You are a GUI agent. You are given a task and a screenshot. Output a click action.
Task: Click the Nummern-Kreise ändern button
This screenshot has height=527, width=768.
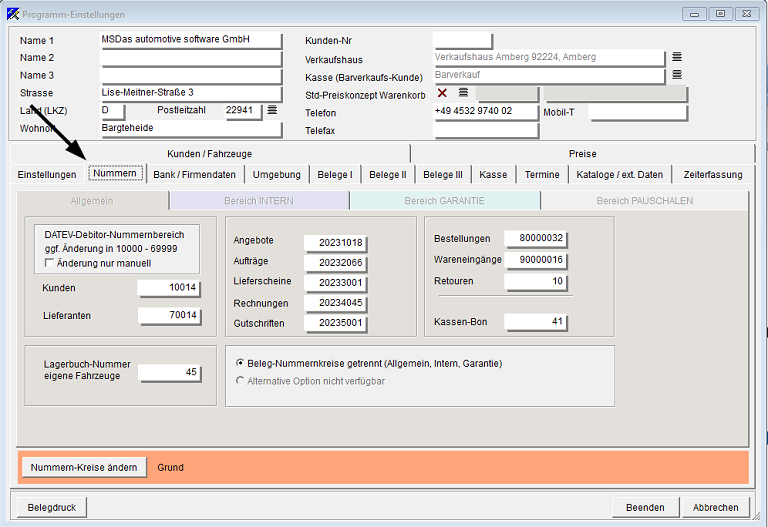[x=84, y=467]
